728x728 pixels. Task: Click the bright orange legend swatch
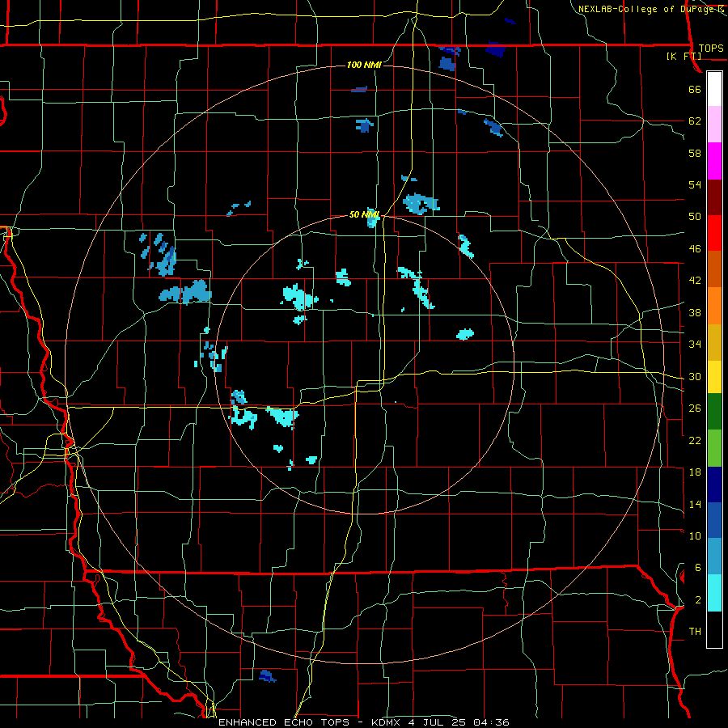[x=714, y=306]
